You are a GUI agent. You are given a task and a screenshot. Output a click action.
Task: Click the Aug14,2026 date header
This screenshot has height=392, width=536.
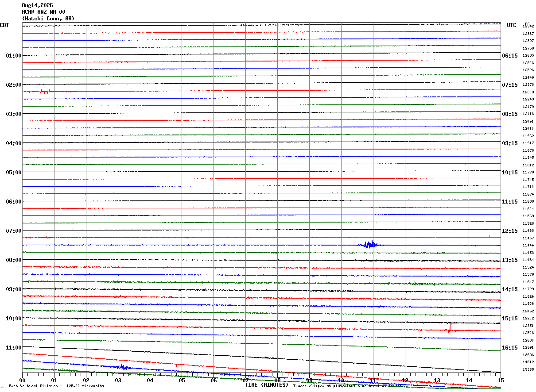click(37, 5)
